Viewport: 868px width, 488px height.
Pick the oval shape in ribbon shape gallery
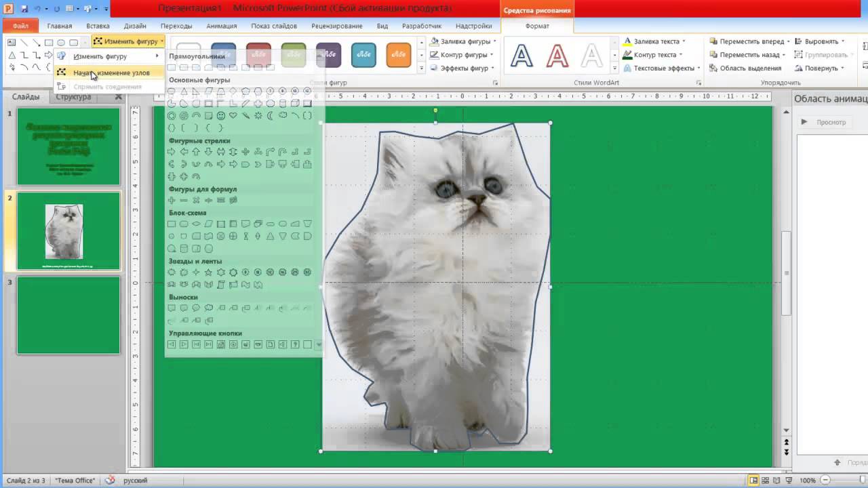click(61, 43)
